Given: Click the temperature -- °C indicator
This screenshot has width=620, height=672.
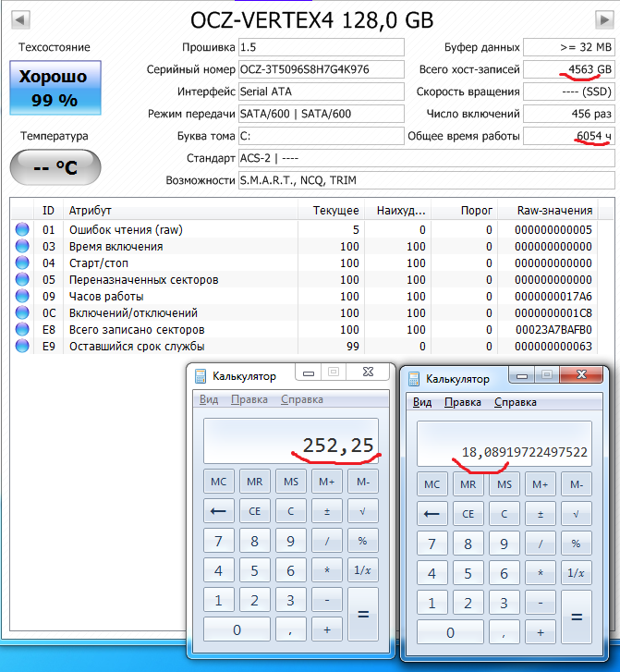Looking at the screenshot, I should (55, 167).
